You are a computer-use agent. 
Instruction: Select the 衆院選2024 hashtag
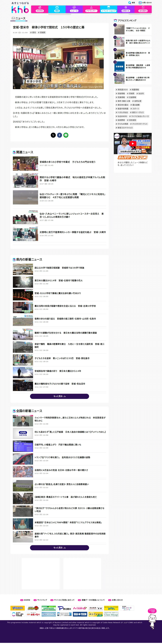pos(122,90)
